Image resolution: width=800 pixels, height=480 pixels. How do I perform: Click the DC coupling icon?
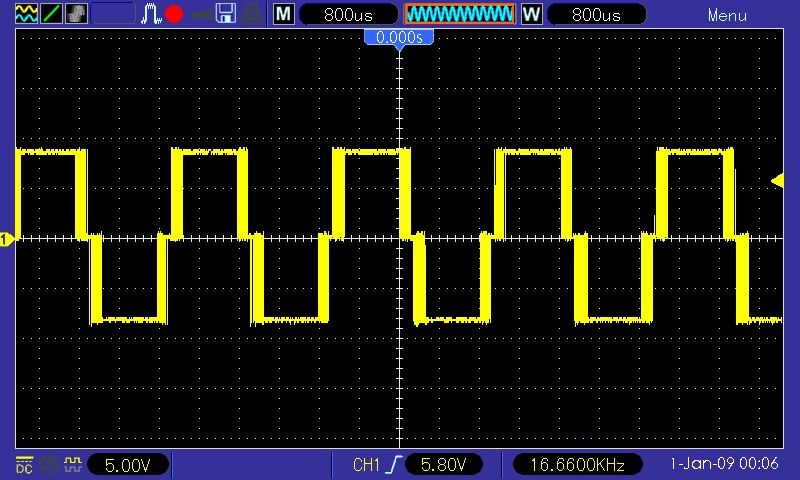click(24, 465)
